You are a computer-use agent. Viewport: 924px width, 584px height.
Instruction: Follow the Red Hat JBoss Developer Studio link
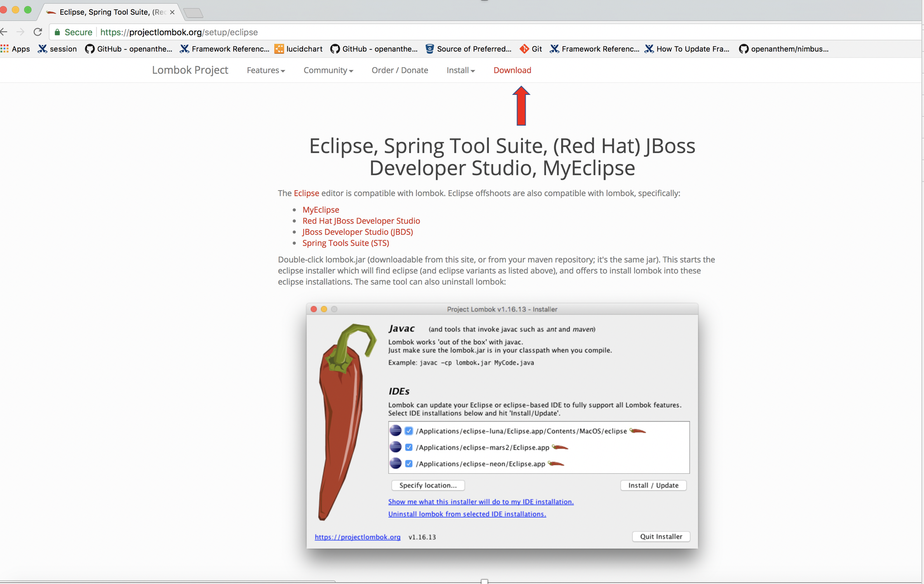pyautogui.click(x=361, y=221)
